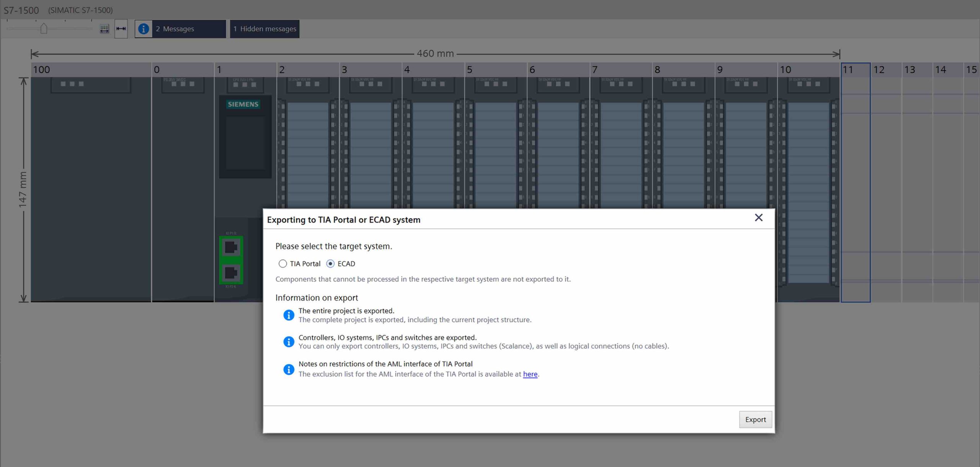This screenshot has height=467, width=980.
Task: Click info icon beside AML interface restrictions note
Action: click(x=289, y=369)
